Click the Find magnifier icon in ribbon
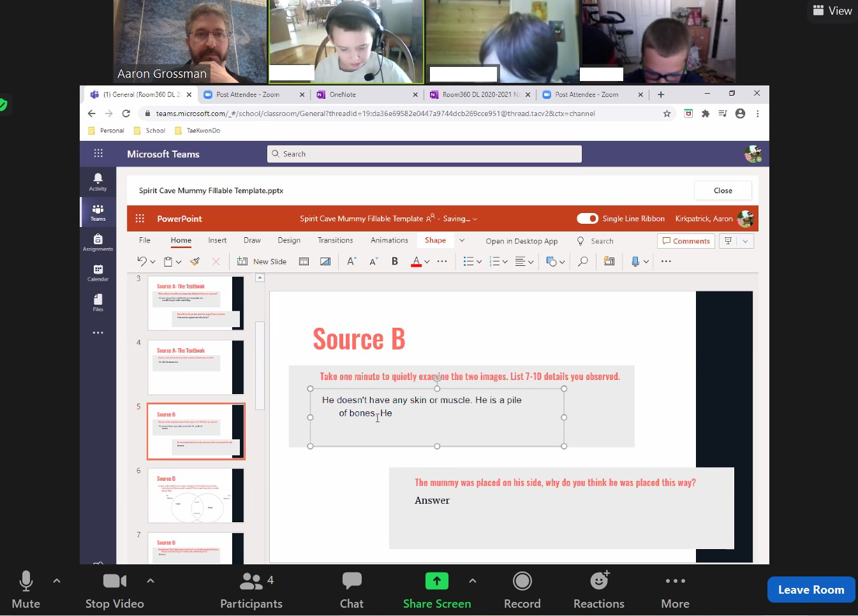 [x=582, y=261]
